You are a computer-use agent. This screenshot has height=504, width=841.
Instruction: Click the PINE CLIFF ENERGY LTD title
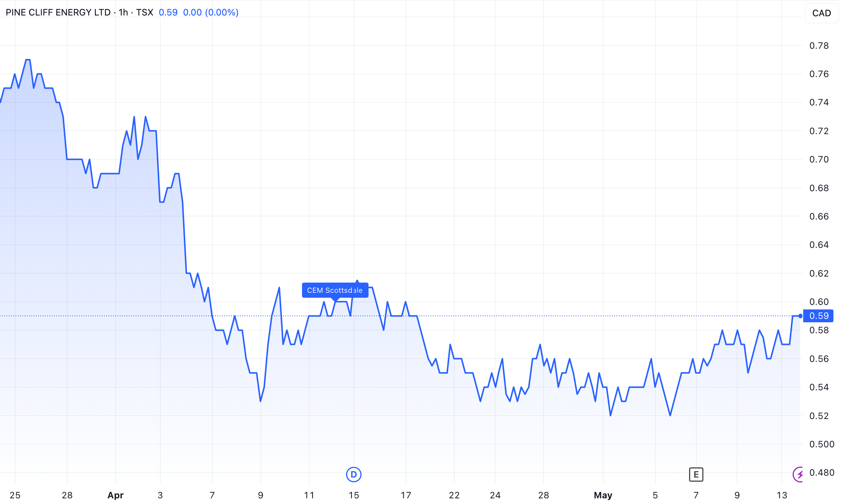[58, 12]
